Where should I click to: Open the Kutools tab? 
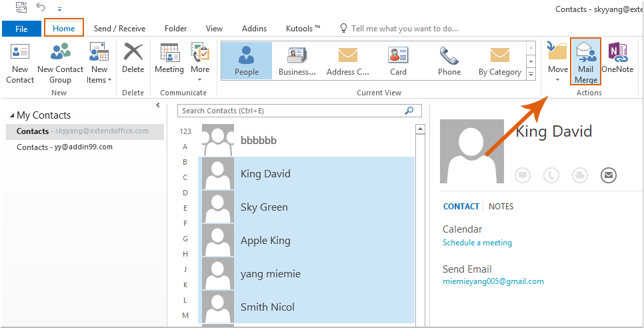(x=303, y=28)
